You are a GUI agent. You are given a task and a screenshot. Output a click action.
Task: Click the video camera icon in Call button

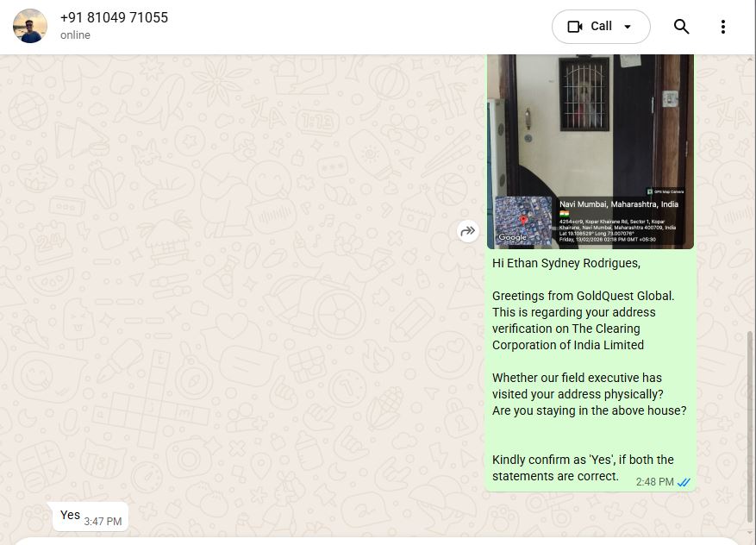[575, 27]
